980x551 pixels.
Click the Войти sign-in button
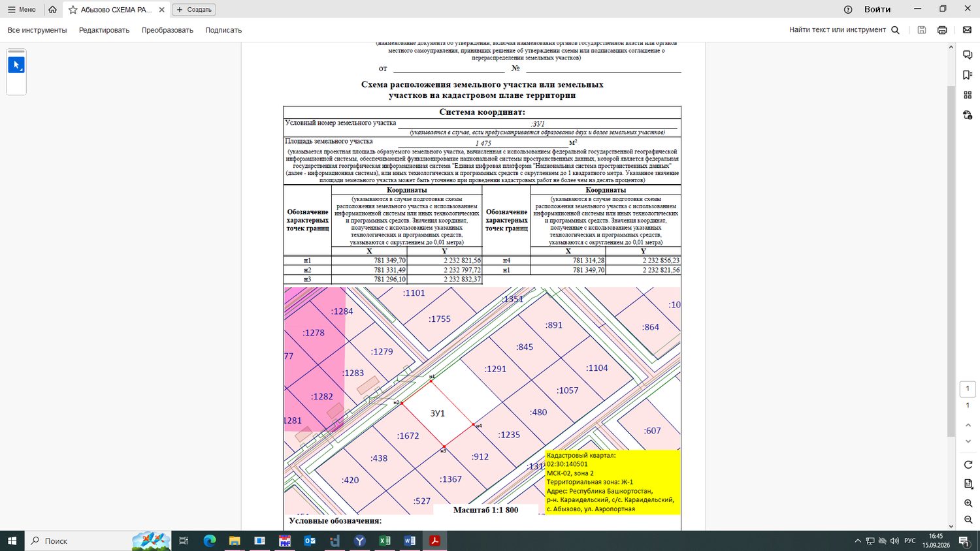click(x=877, y=10)
